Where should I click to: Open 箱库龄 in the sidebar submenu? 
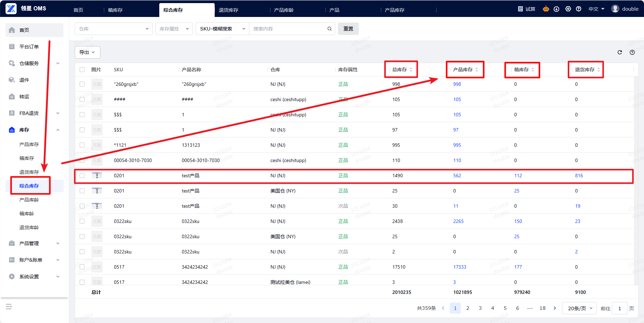click(27, 214)
